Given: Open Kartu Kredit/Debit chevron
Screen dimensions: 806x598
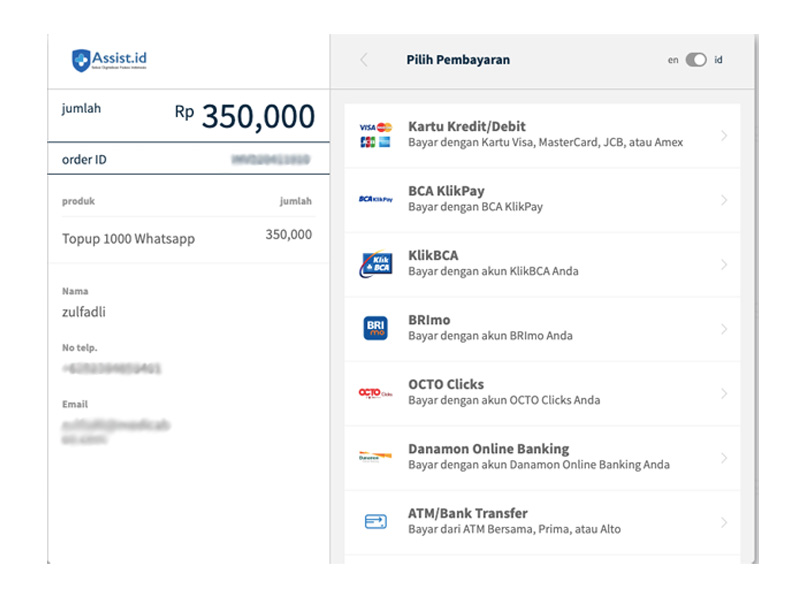Looking at the screenshot, I should (x=724, y=136).
